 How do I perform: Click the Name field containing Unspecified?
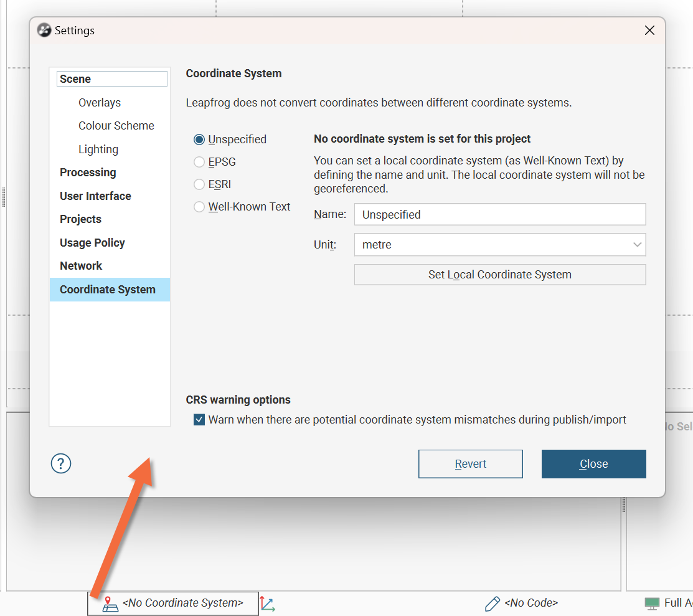click(500, 214)
